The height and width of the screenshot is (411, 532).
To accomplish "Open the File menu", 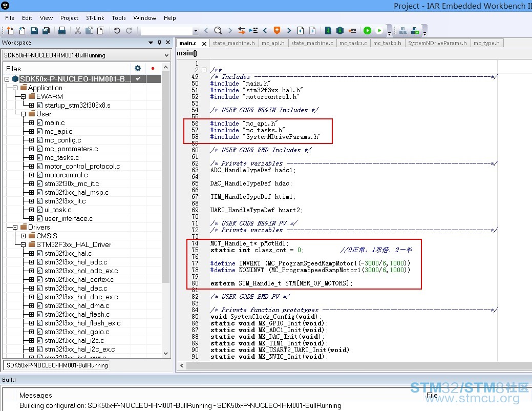I will [10, 18].
